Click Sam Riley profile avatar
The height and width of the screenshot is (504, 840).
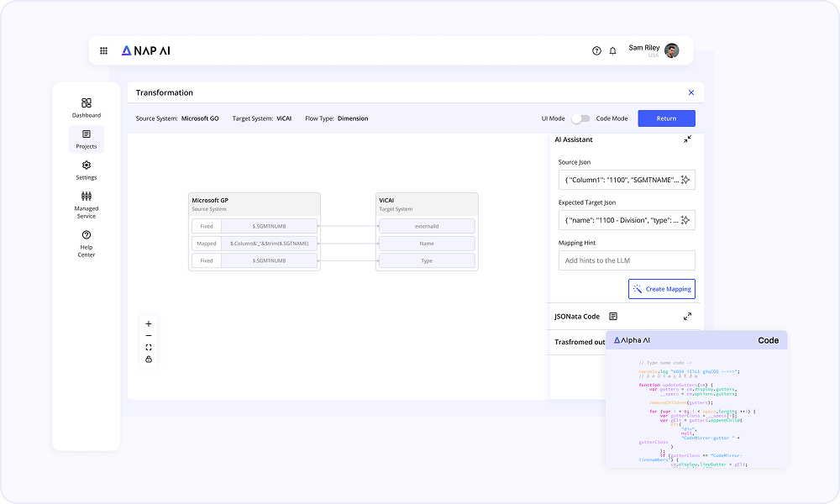coord(672,51)
